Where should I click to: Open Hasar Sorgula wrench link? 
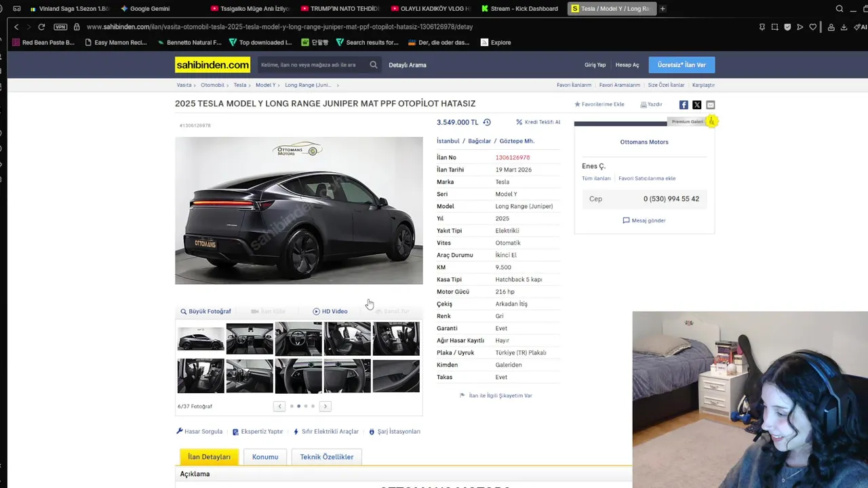[x=199, y=432]
